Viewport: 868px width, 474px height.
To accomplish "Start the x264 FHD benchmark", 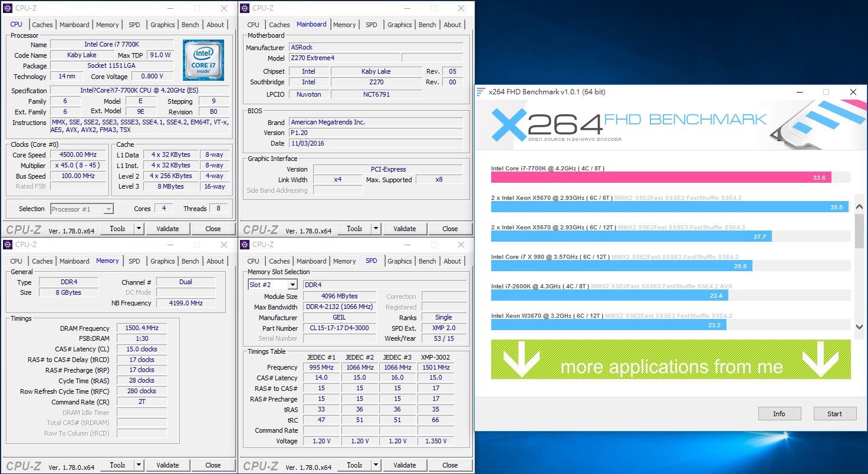I will pyautogui.click(x=834, y=414).
